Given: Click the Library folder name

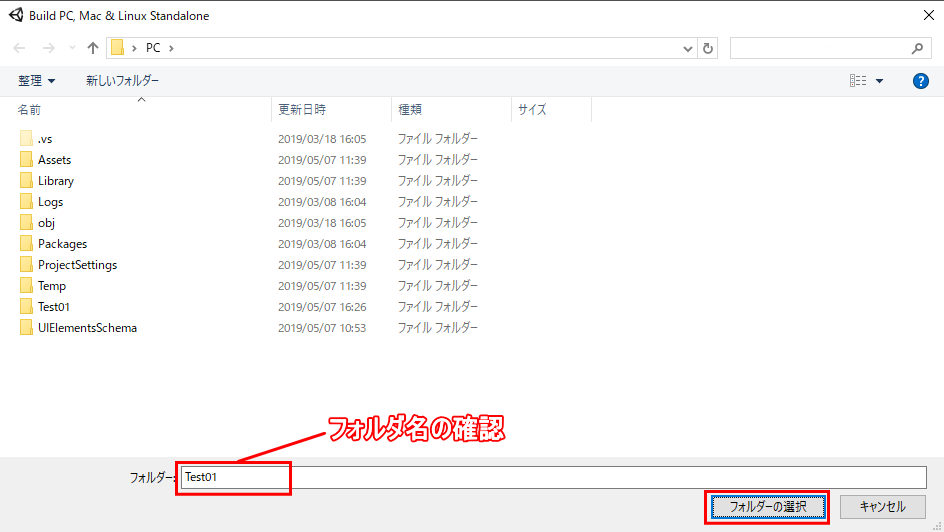Looking at the screenshot, I should coord(55,181).
